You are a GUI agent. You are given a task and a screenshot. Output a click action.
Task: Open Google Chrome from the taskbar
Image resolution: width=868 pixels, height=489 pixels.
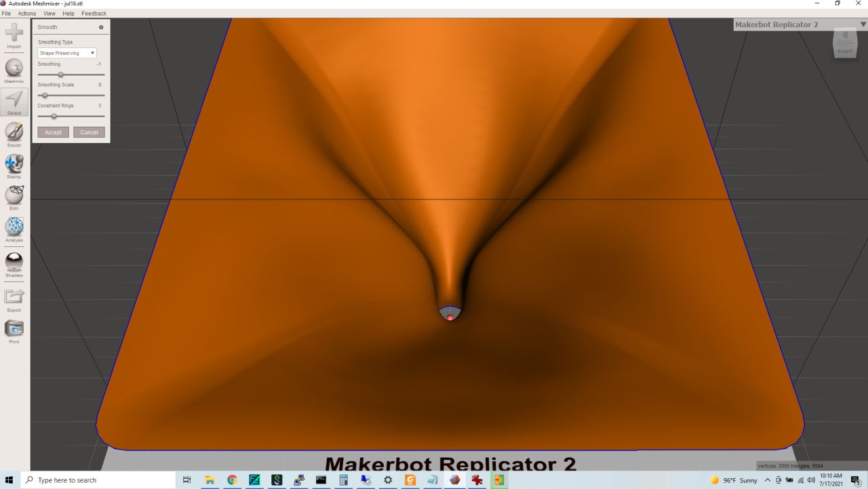232,480
